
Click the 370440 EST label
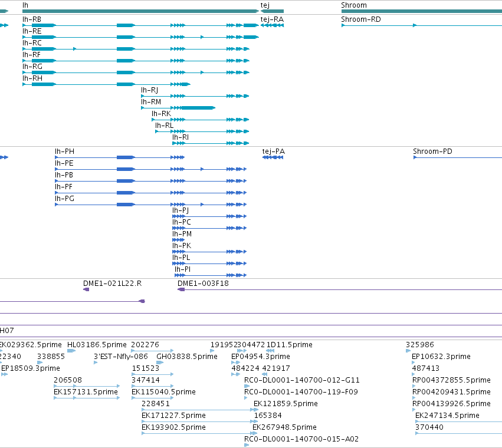click(x=429, y=427)
